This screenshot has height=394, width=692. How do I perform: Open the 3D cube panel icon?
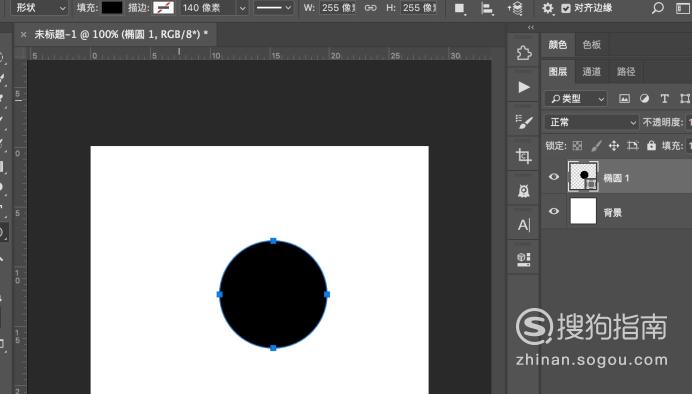pyautogui.click(x=524, y=259)
